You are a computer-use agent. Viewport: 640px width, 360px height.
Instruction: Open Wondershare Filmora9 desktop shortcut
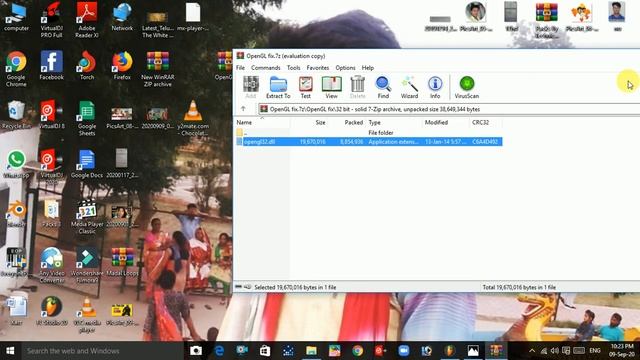click(x=87, y=265)
